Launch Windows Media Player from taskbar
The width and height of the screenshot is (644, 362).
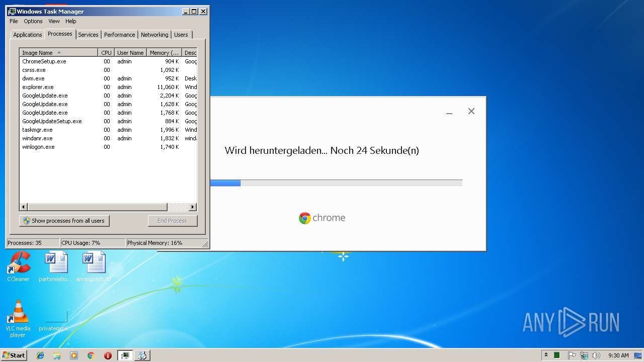74,355
